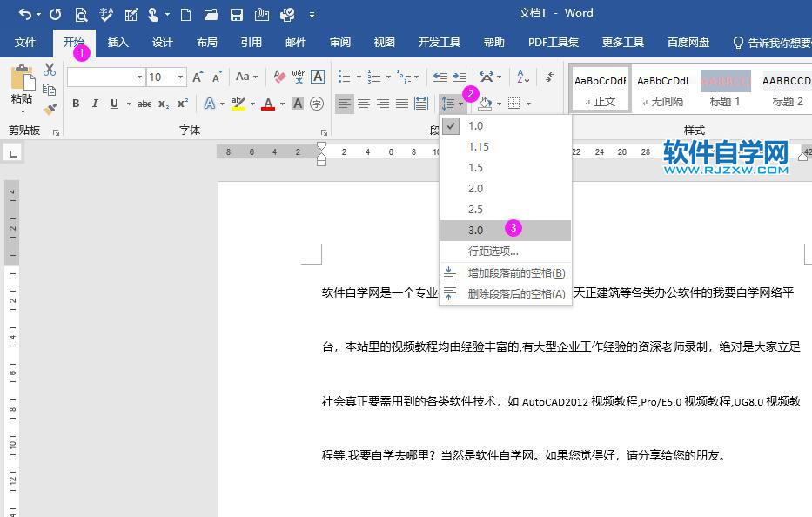The width and height of the screenshot is (812, 517).
Task: Click the Sort icon in Paragraph group
Action: 522,77
